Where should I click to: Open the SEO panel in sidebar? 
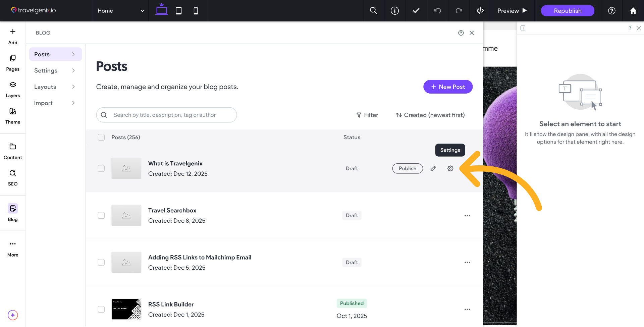[x=13, y=177]
